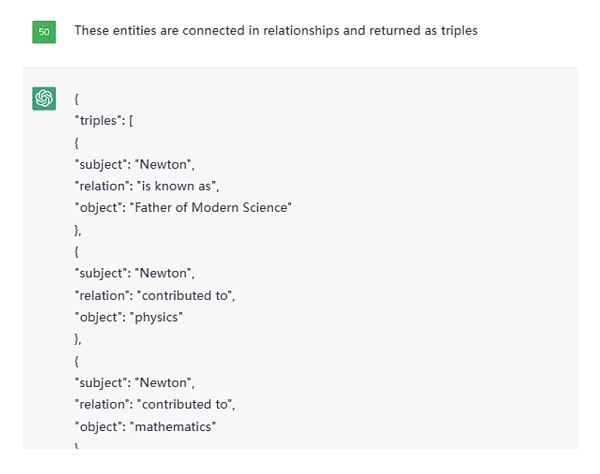Select the "Father of Modern Science" object line

[183, 208]
